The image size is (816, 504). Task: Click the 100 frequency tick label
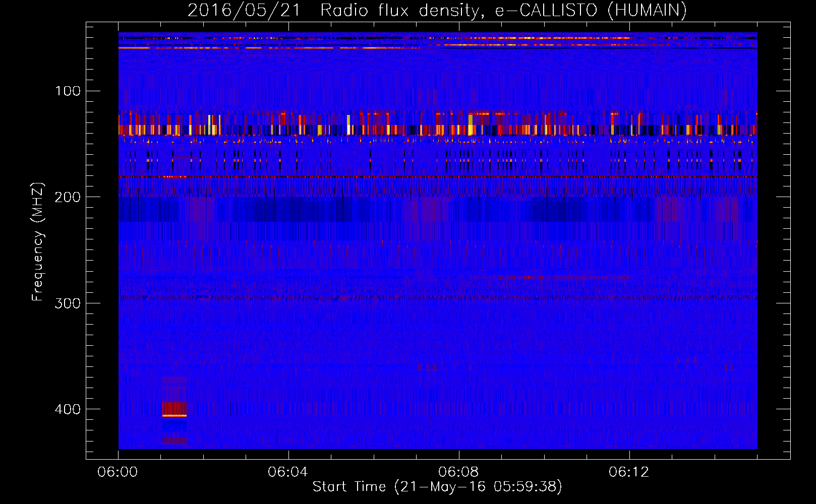68,91
